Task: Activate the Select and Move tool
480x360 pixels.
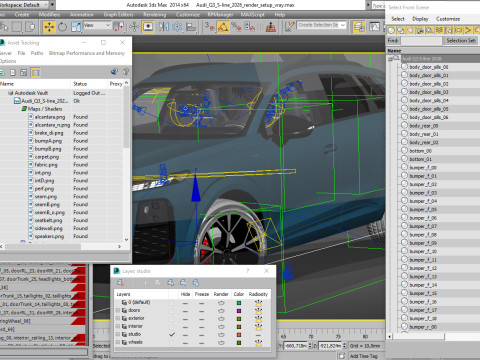Action: [x=49, y=27]
